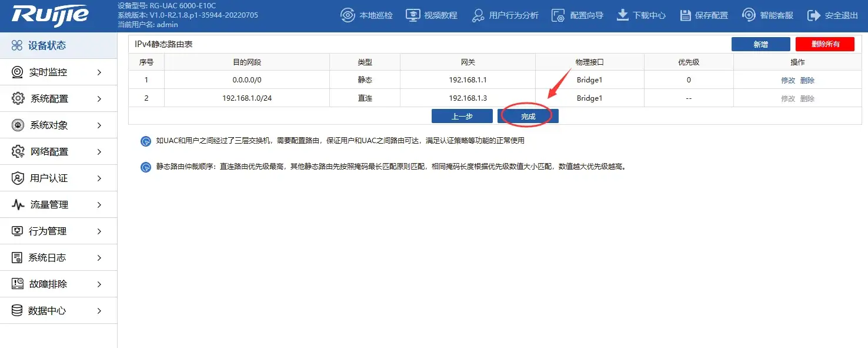The width and height of the screenshot is (868, 348).
Task: Click the system objects (系统对象) sidebar icon
Action: pos(18,125)
